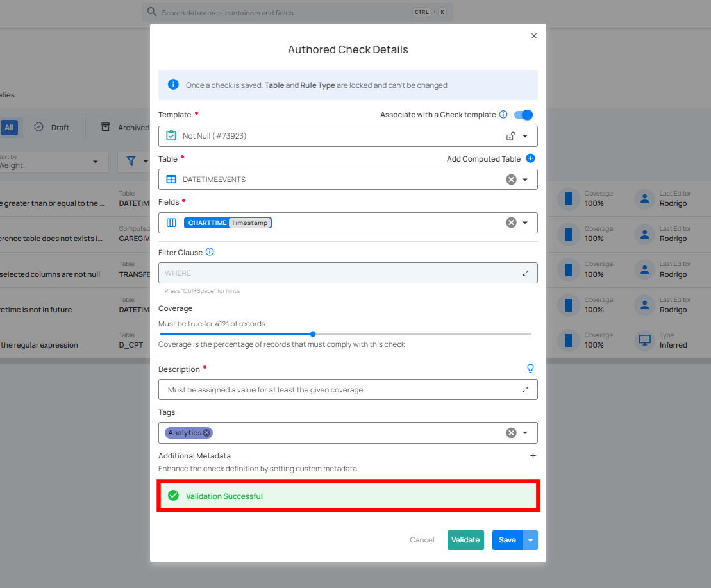Adjust the Coverage slider handle
The width and height of the screenshot is (711, 588).
313,333
